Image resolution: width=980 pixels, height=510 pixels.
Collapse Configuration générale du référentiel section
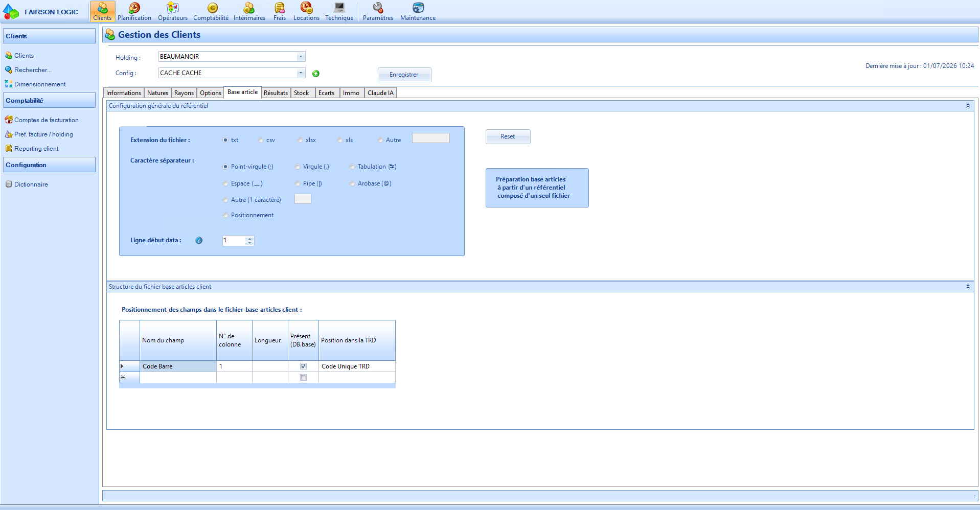tap(968, 106)
